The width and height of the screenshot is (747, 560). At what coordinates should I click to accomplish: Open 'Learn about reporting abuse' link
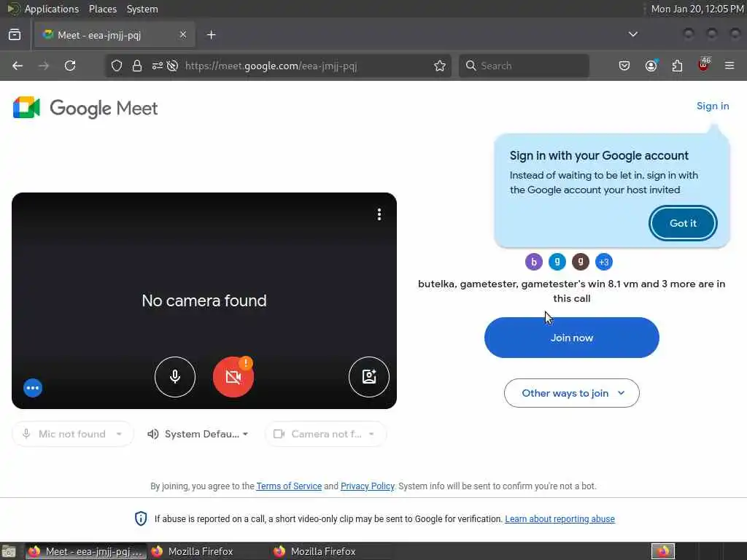point(560,518)
